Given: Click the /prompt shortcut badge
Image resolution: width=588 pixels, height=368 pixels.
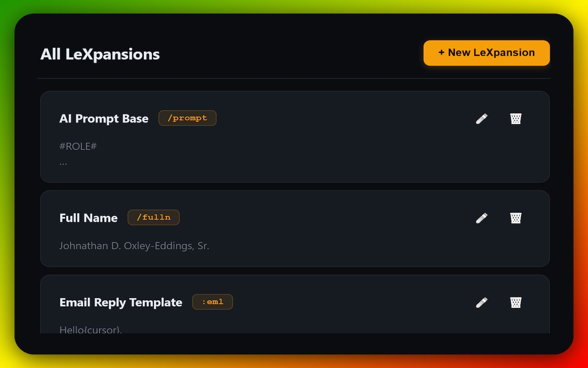Looking at the screenshot, I should [187, 118].
